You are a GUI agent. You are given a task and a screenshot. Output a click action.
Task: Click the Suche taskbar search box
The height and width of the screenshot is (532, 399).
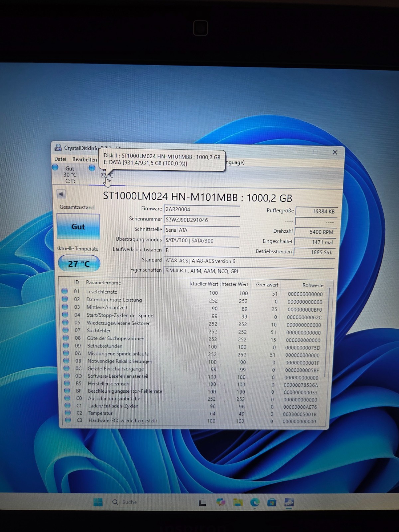[x=129, y=502]
